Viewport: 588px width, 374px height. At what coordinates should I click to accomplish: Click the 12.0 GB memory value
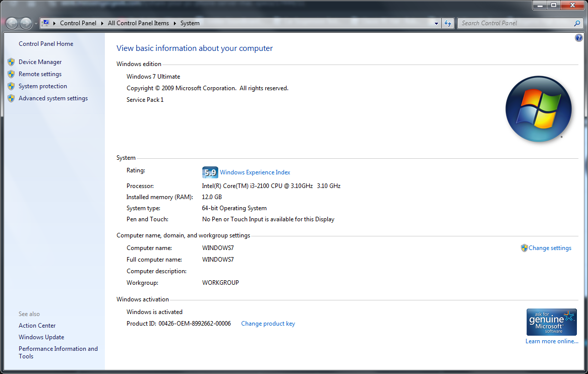point(212,197)
